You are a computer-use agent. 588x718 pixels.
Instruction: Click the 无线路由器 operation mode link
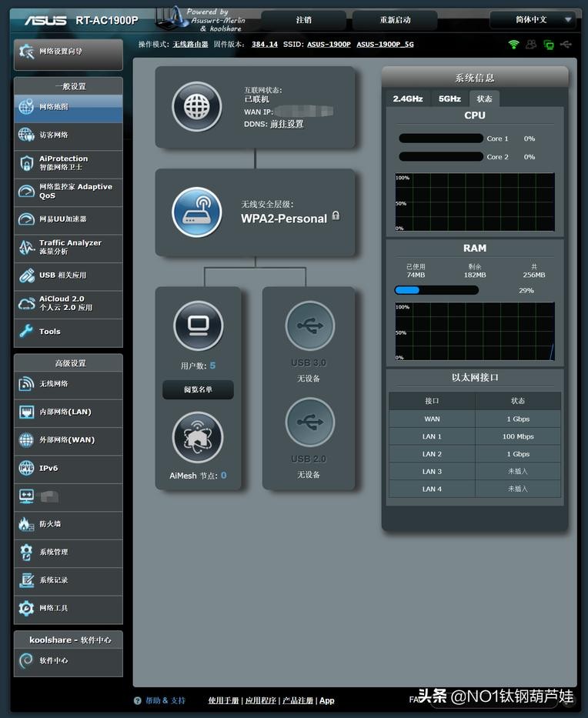tap(191, 45)
